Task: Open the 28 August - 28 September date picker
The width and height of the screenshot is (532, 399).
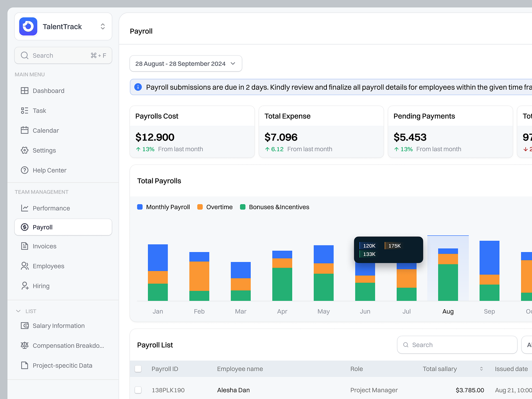Action: [186, 64]
